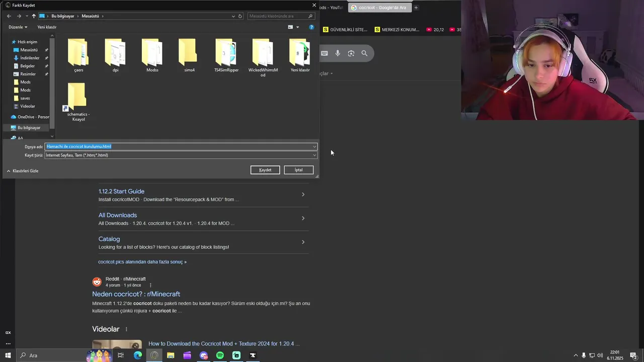Image resolution: width=644 pixels, height=362 pixels.
Task: Open the Catalog link
Action: (x=109, y=239)
